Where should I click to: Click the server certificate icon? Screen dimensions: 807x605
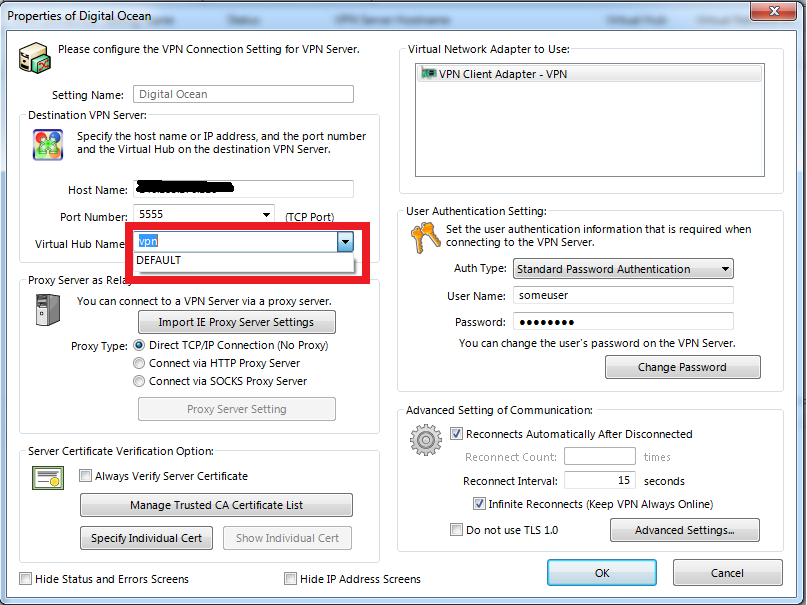[48, 478]
